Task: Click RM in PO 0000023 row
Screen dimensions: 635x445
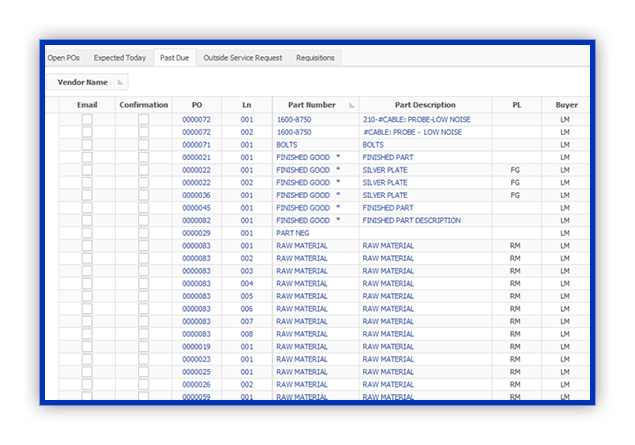Action: coord(515,359)
